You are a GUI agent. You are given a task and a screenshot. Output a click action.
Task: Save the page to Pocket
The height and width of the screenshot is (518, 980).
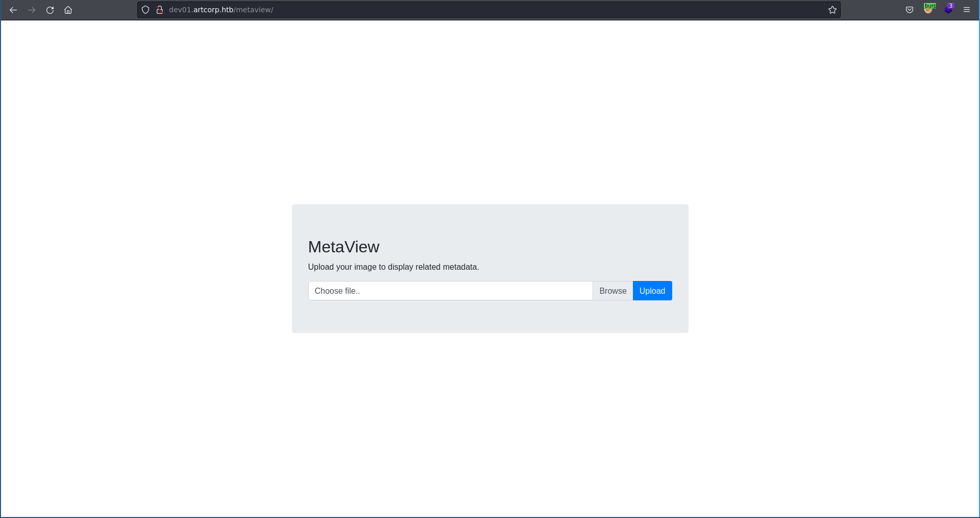tap(910, 10)
